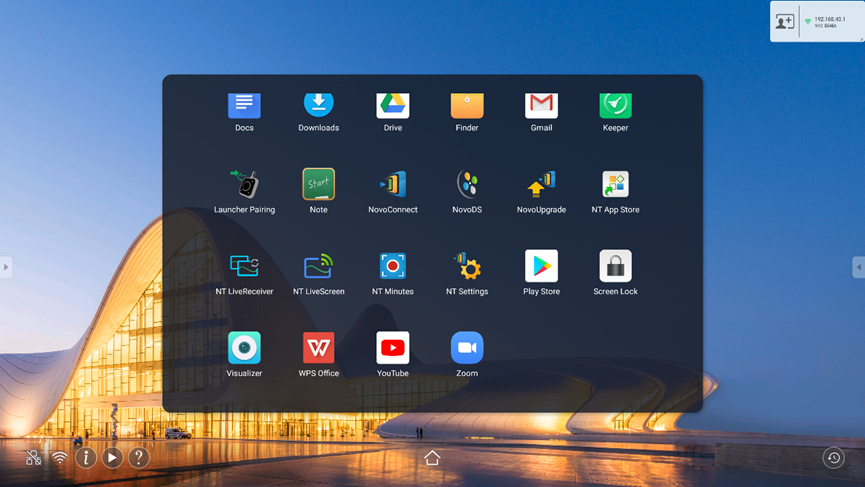Go to the home screen
Viewport: 865px width, 487px height.
(432, 457)
